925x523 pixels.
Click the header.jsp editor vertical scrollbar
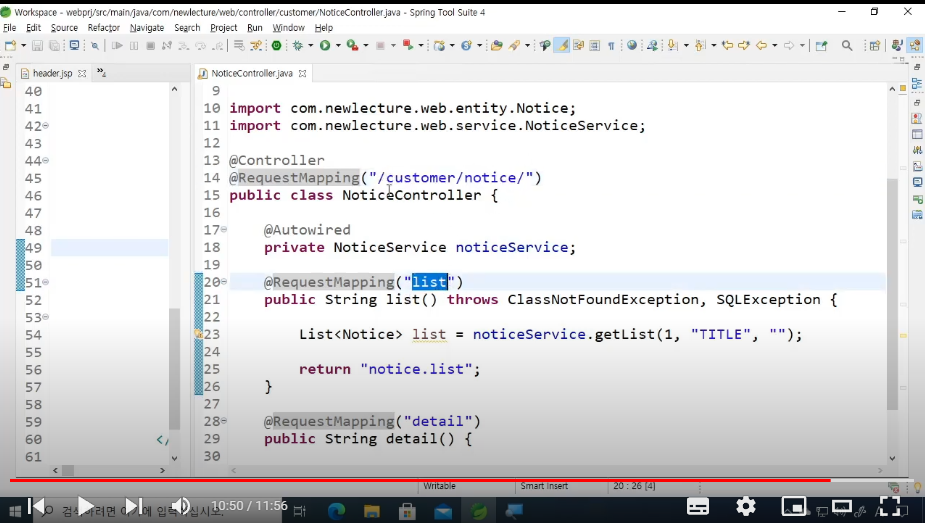click(x=174, y=369)
